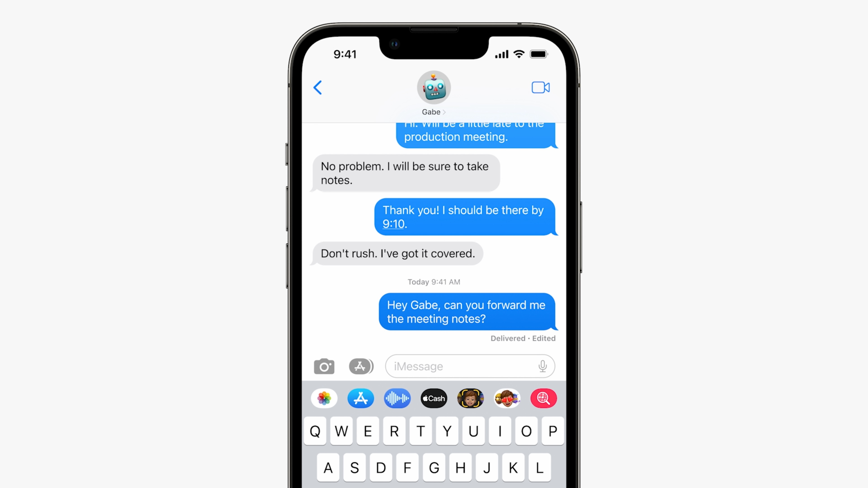
Task: Open Apple Cash in iMessage drawer
Action: click(433, 398)
